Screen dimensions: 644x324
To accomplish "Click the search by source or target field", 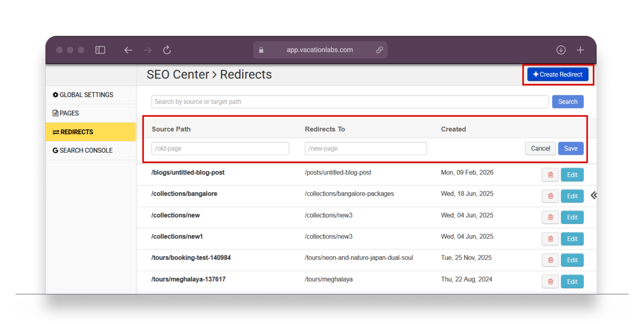I will click(350, 102).
